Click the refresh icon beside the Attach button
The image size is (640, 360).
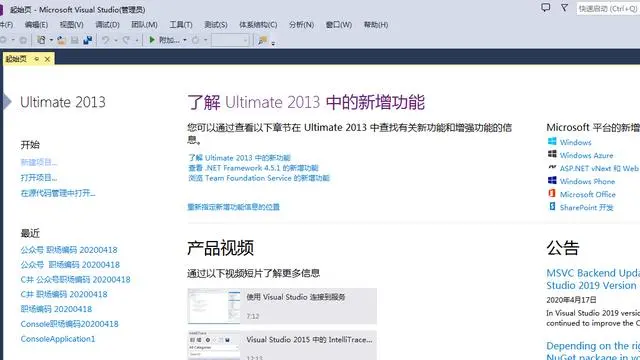[x=196, y=40]
